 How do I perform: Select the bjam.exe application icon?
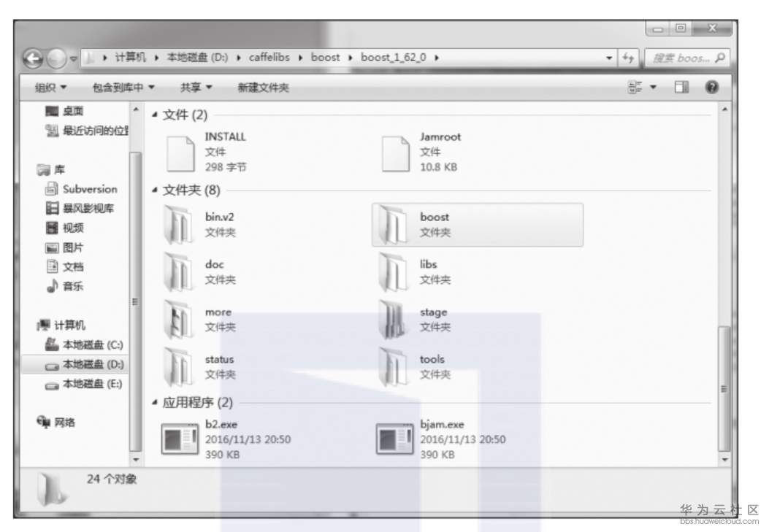tap(395, 439)
